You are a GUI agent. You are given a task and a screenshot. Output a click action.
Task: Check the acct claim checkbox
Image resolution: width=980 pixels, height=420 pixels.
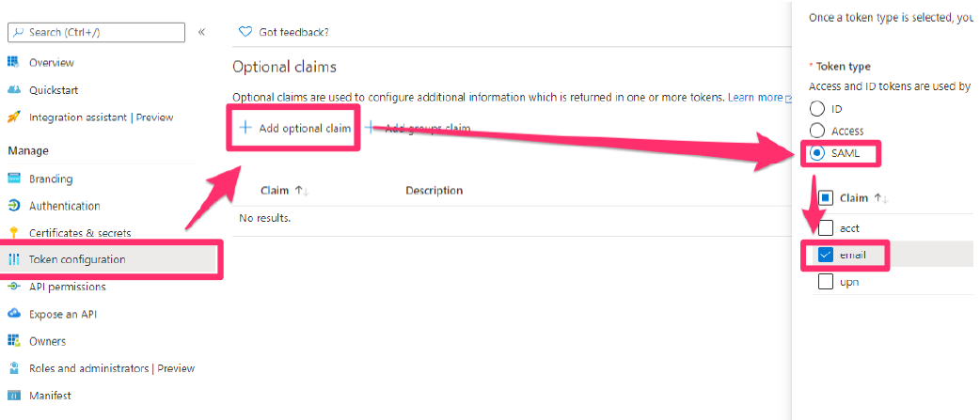[826, 227]
